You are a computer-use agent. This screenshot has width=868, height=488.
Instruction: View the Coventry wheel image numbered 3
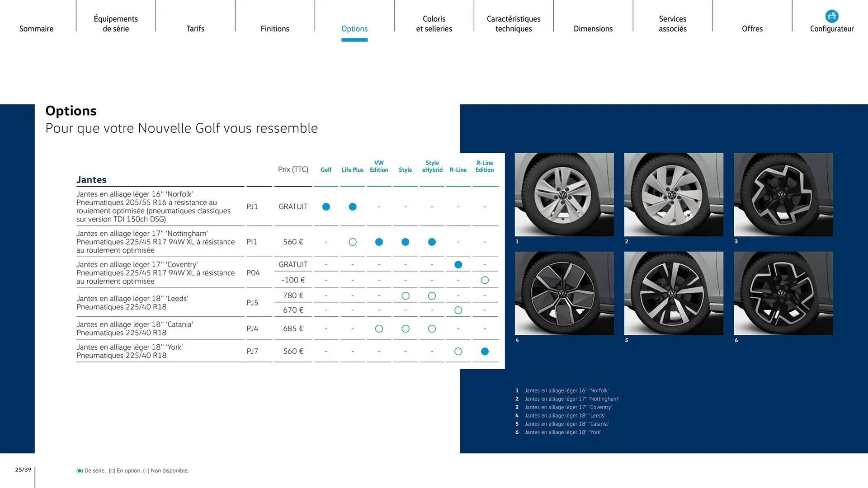point(783,195)
